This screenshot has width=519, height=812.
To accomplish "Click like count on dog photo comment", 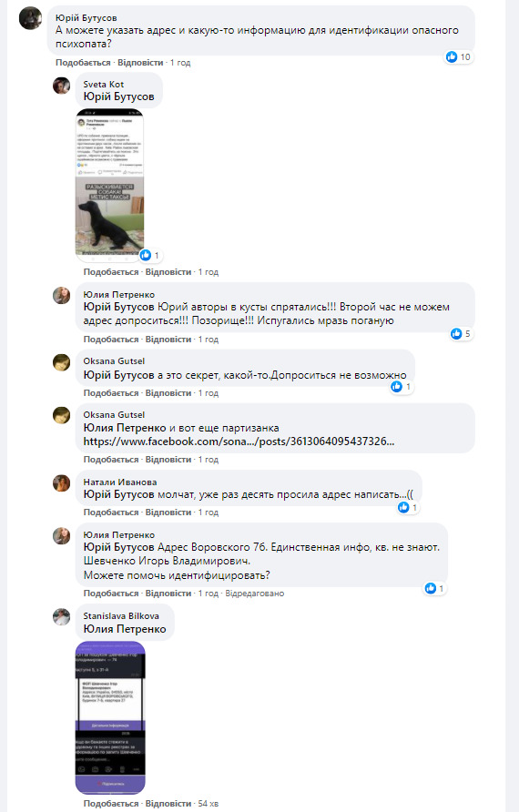I will click(x=151, y=255).
